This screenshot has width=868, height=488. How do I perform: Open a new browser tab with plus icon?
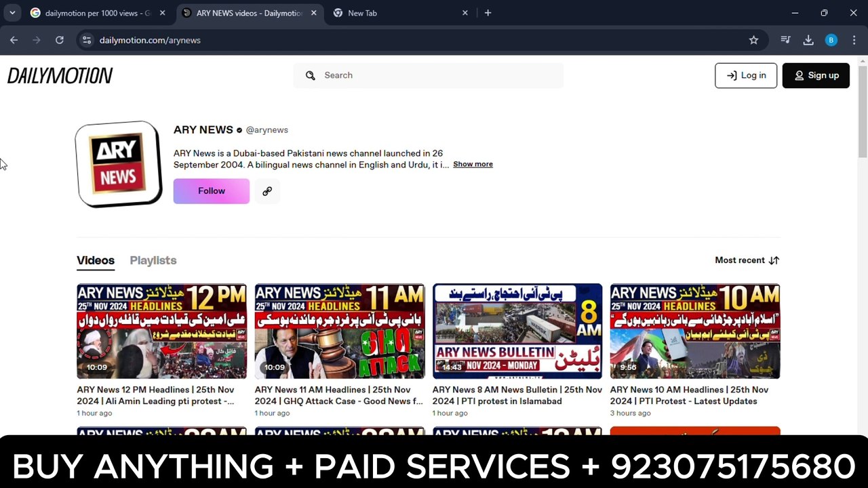488,13
